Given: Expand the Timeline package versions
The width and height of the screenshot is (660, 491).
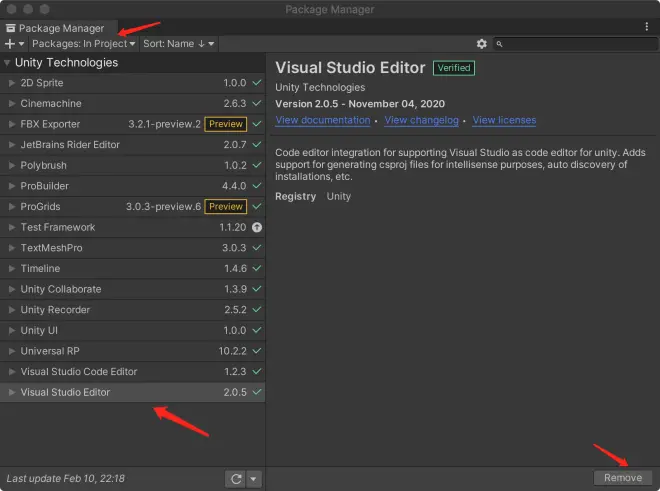Looking at the screenshot, I should 12,269.
